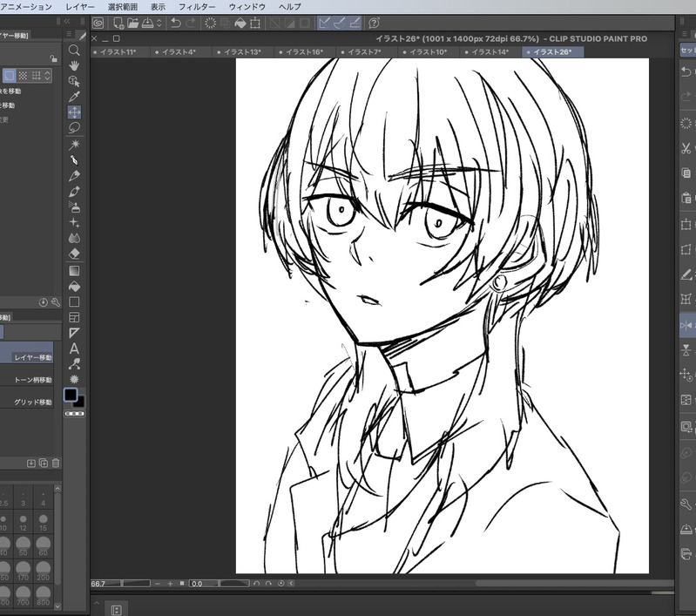
Task: Select the Brush tool
Action: click(x=74, y=192)
